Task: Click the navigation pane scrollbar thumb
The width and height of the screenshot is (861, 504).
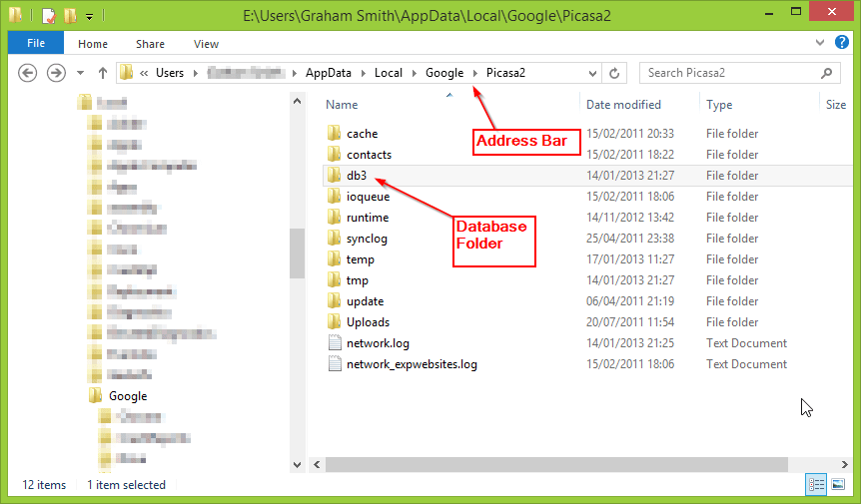Action: (297, 253)
